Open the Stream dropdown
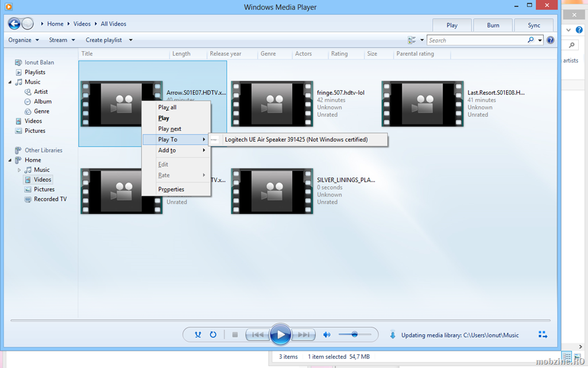The height and width of the screenshot is (368, 588). 62,40
